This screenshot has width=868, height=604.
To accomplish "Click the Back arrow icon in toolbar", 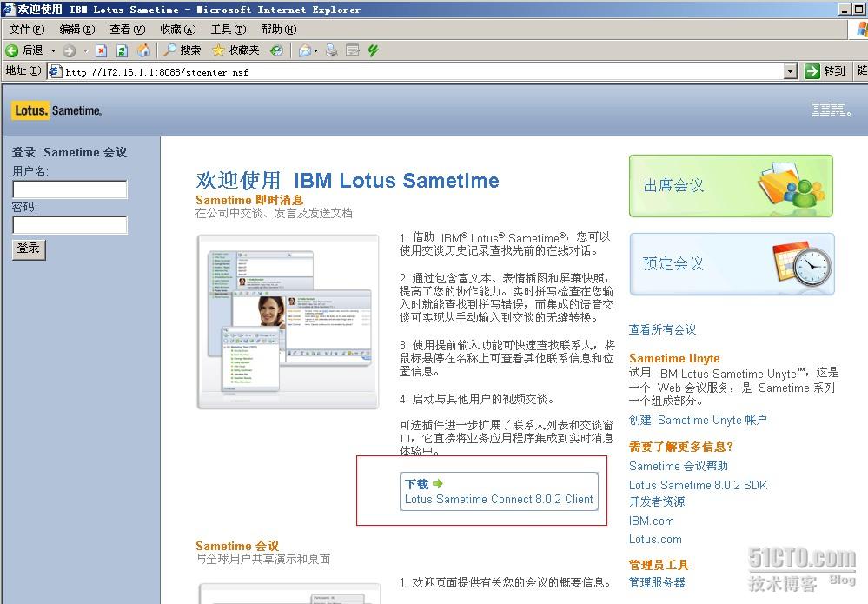I will click(x=11, y=50).
